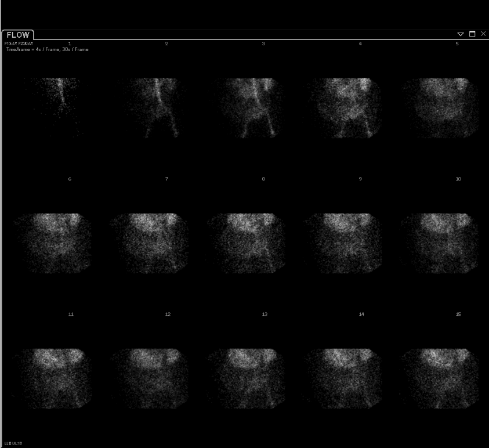Select flow frame 13 image
Screen dimensions: 489x448
pos(247,378)
